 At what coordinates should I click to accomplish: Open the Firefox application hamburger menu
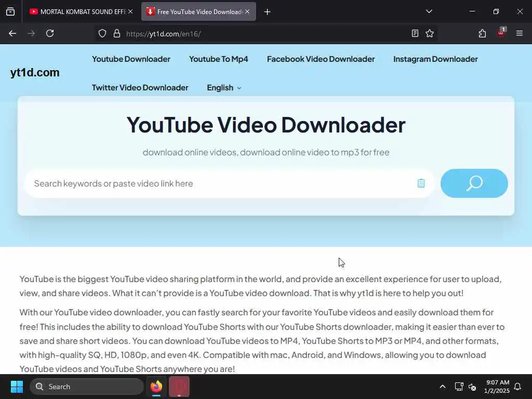[x=520, y=33]
